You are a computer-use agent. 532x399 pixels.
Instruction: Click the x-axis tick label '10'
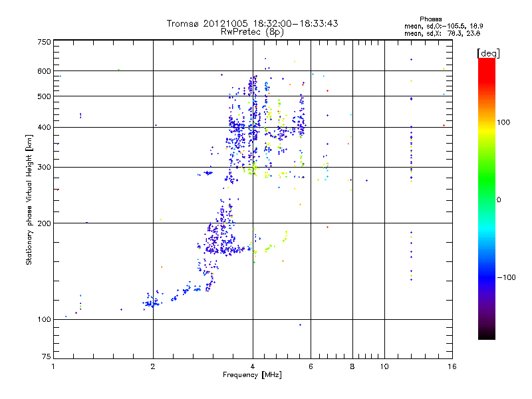point(384,366)
